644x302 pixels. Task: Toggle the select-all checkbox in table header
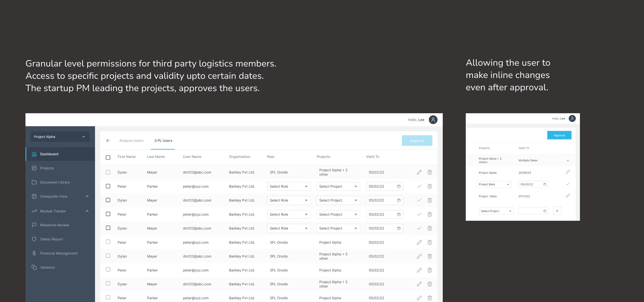coord(108,157)
